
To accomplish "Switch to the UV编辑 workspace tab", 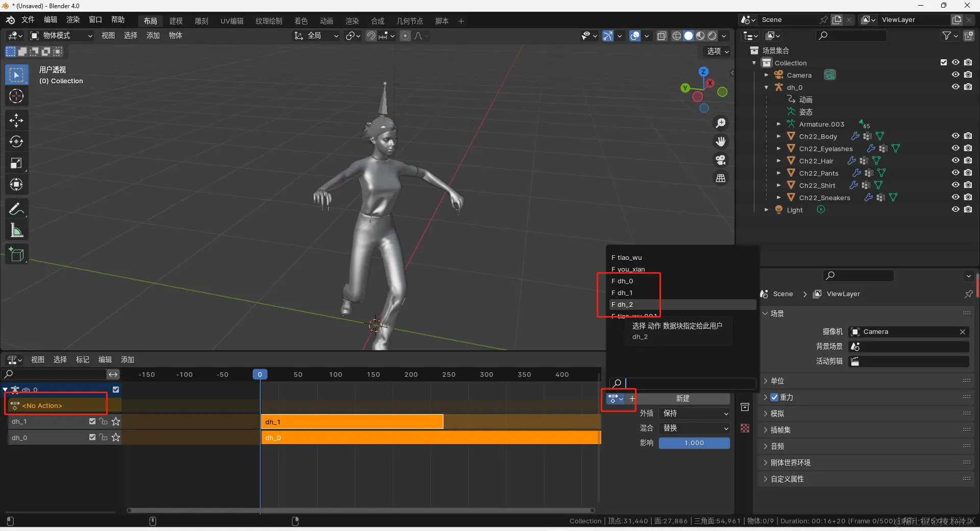I will 232,21.
